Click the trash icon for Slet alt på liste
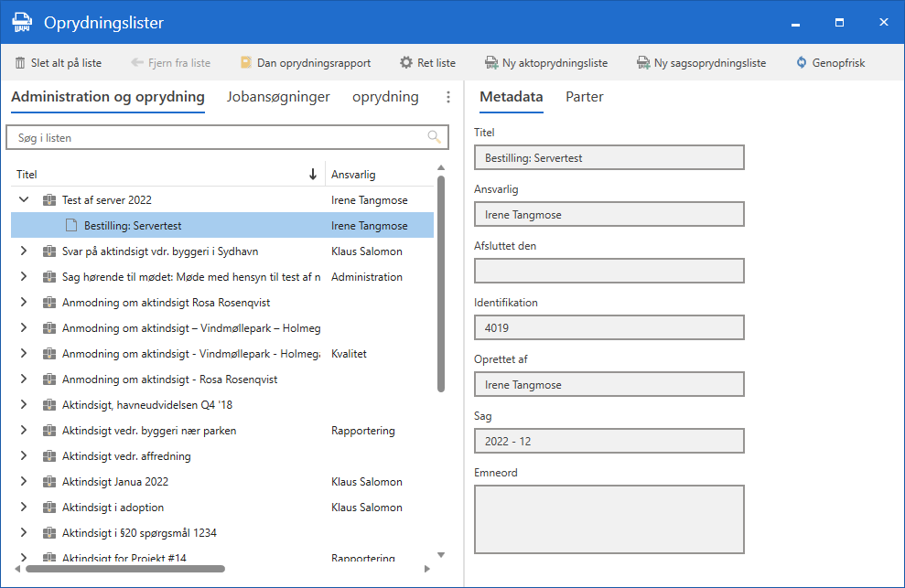Screen dimensions: 905x588 click(x=20, y=63)
